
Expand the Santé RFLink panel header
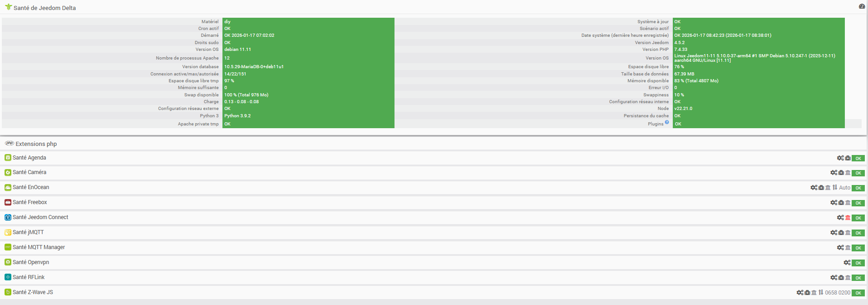click(29, 277)
